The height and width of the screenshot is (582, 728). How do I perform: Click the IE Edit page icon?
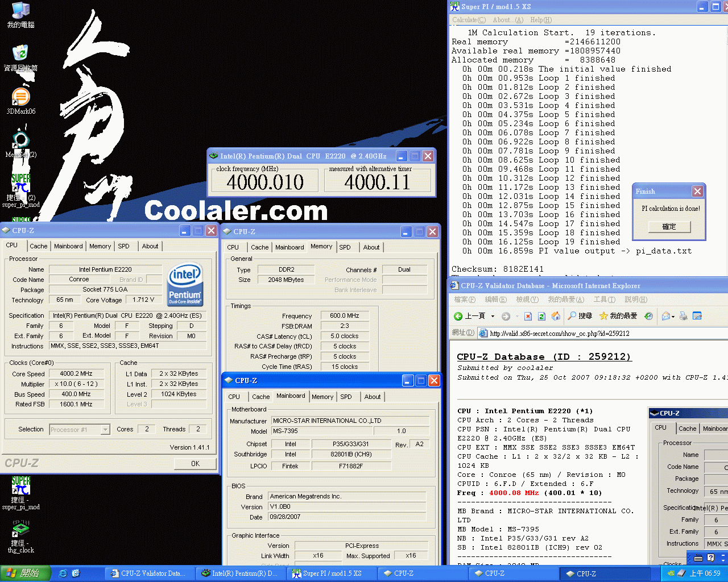click(x=697, y=316)
